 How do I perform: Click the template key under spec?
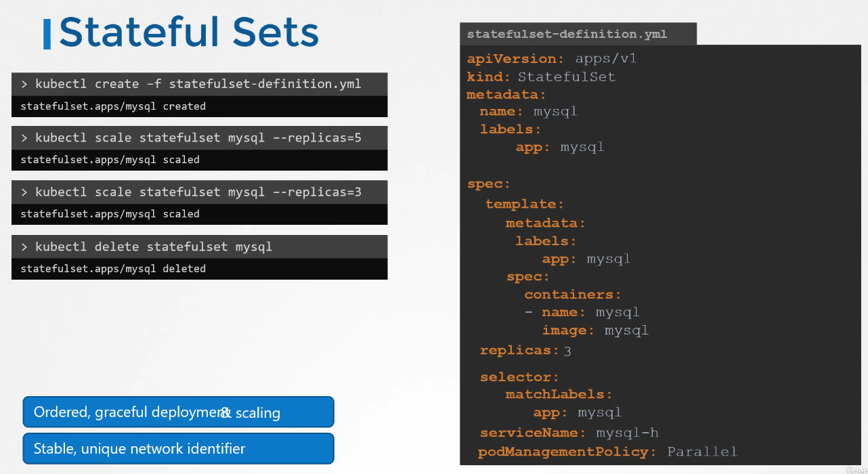(524, 204)
